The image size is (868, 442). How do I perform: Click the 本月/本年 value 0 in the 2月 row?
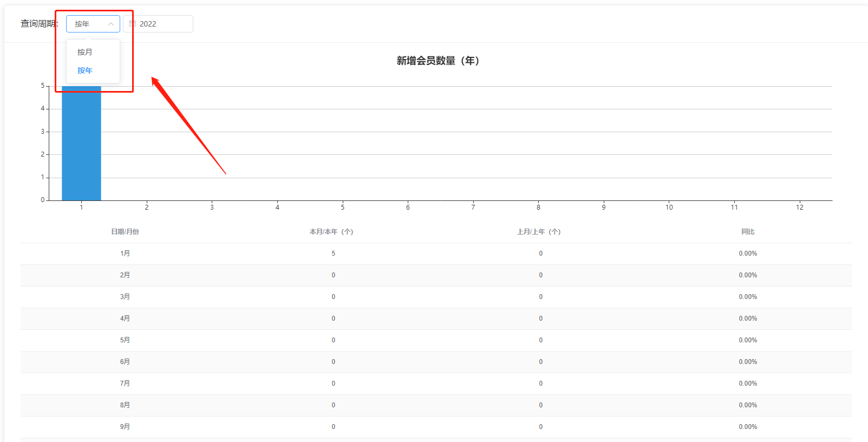click(334, 275)
